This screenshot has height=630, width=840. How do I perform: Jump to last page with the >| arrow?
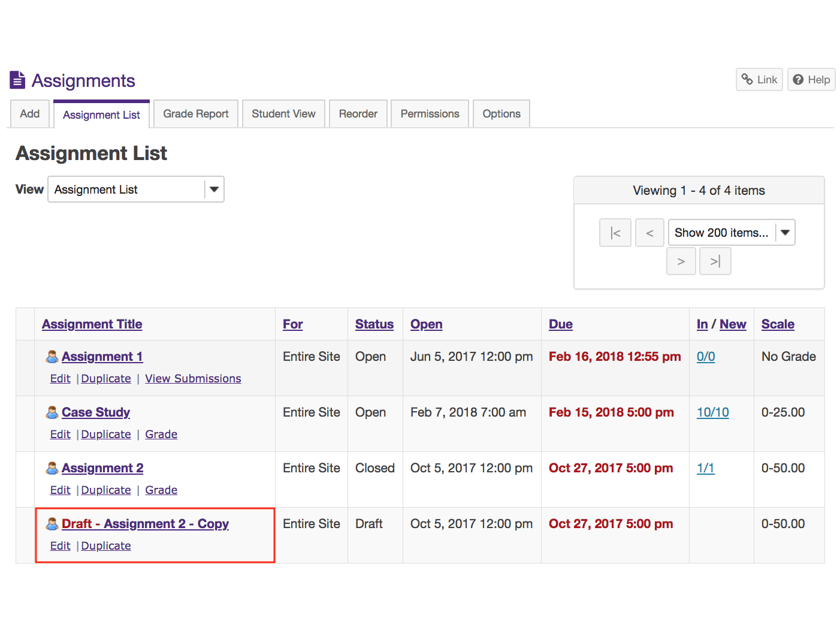click(715, 261)
